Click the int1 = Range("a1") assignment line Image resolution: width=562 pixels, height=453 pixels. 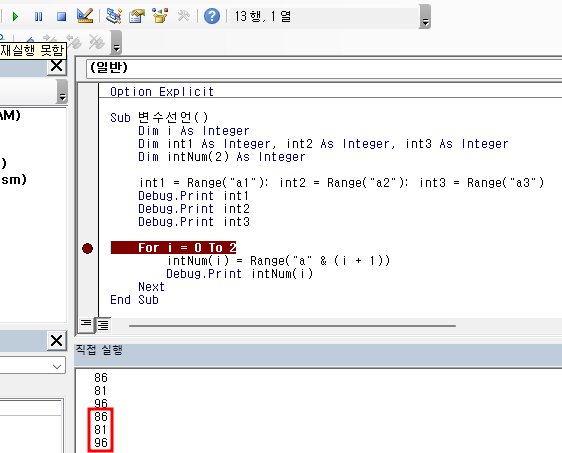tap(342, 183)
